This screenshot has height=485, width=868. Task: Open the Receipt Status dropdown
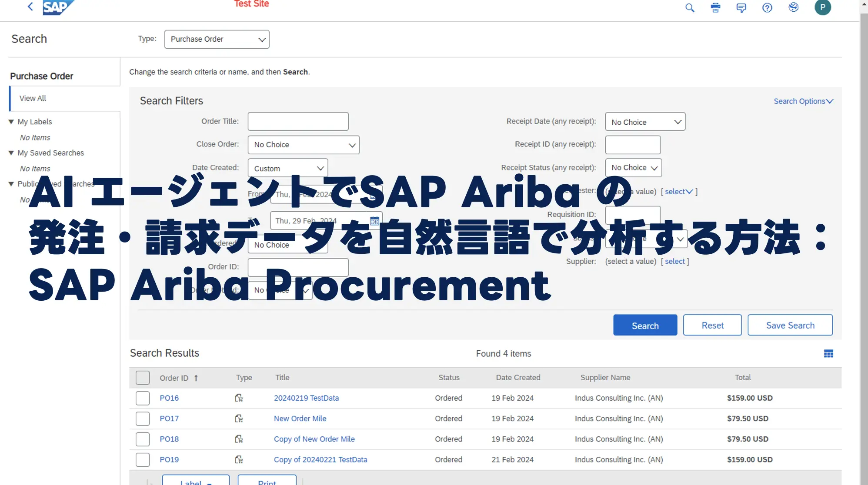point(633,168)
